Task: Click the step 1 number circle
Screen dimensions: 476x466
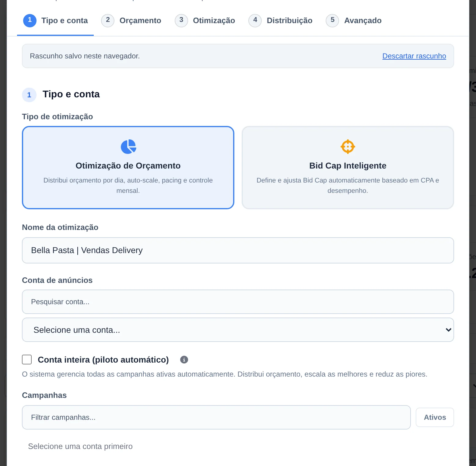Action: click(x=30, y=20)
